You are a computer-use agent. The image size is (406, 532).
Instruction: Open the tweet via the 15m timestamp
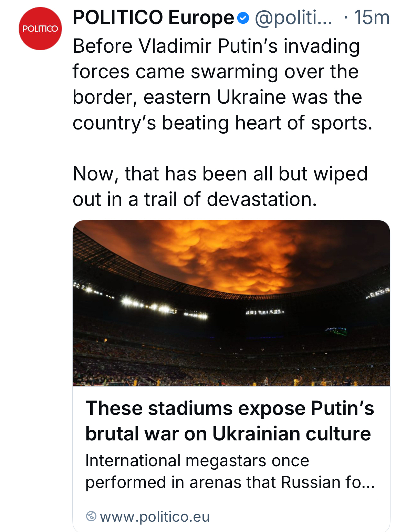click(372, 18)
